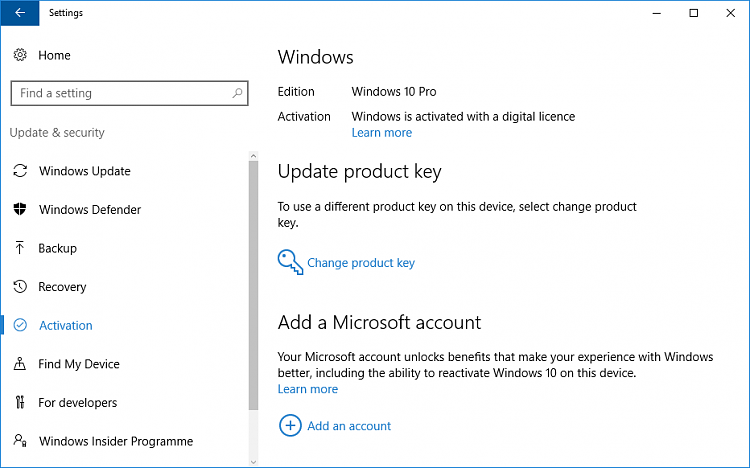Click the For developers tools icon

coord(20,402)
